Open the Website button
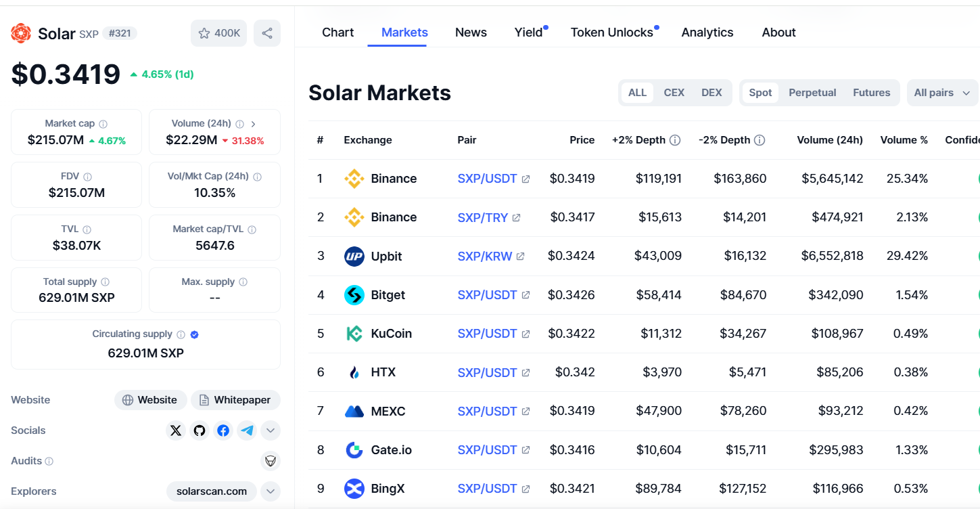The height and width of the screenshot is (509, 980). [x=149, y=400]
